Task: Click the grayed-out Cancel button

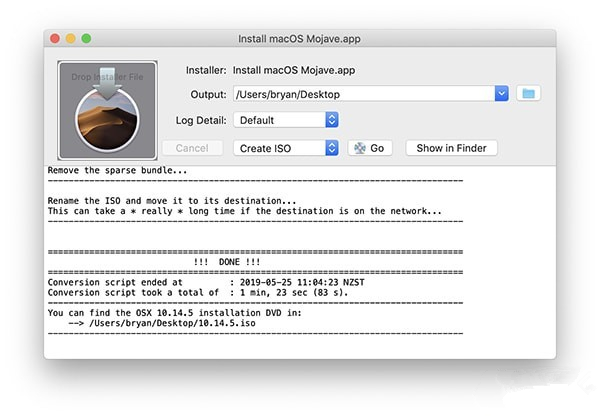Action: tap(191, 148)
